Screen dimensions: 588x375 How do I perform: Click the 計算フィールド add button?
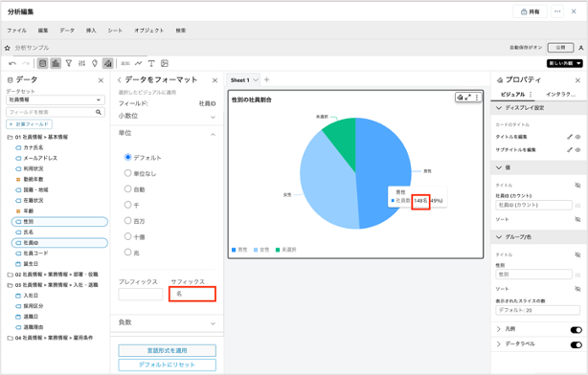tap(30, 124)
